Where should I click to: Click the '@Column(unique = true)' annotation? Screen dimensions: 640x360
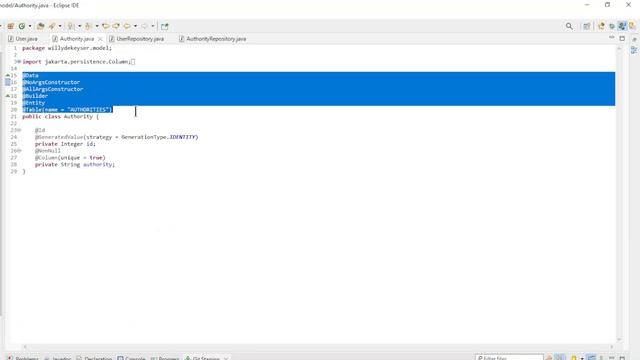pos(70,158)
